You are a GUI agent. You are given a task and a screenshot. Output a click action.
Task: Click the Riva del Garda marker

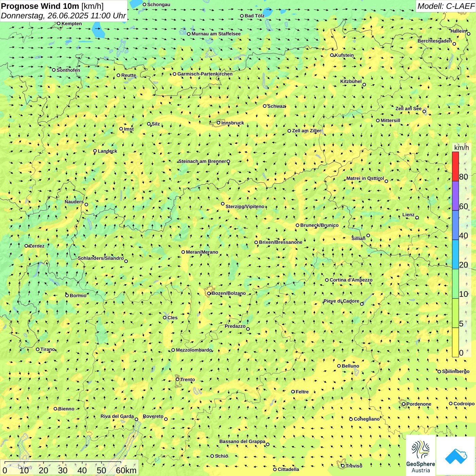pos(137,419)
